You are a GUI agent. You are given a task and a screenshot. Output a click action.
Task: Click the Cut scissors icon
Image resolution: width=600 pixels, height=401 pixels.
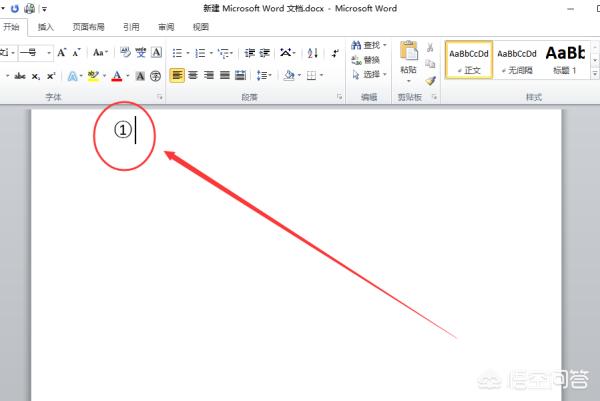coord(430,47)
